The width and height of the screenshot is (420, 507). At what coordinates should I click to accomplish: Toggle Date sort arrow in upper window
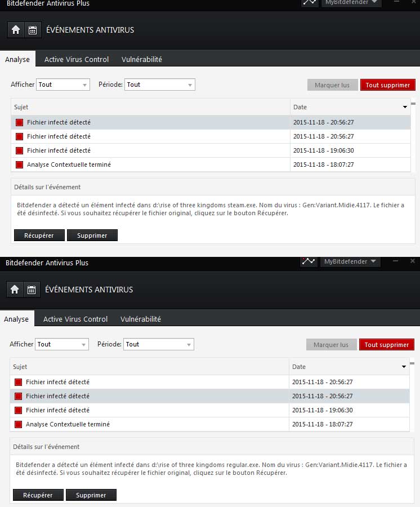coord(405,107)
